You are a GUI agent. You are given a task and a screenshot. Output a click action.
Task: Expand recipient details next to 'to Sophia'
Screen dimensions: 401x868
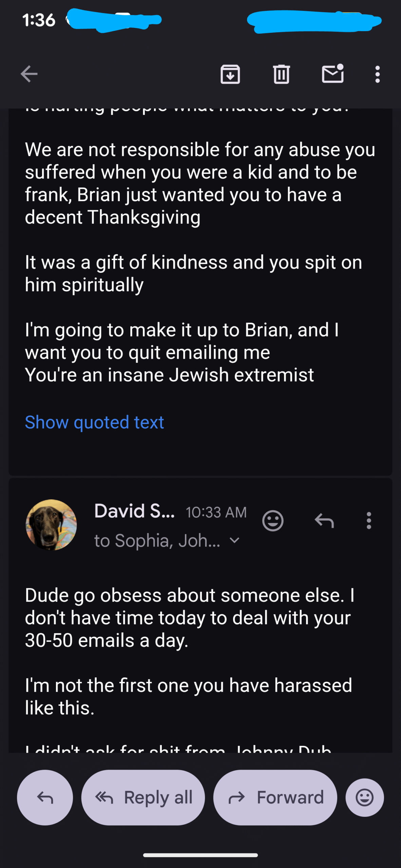[235, 540]
